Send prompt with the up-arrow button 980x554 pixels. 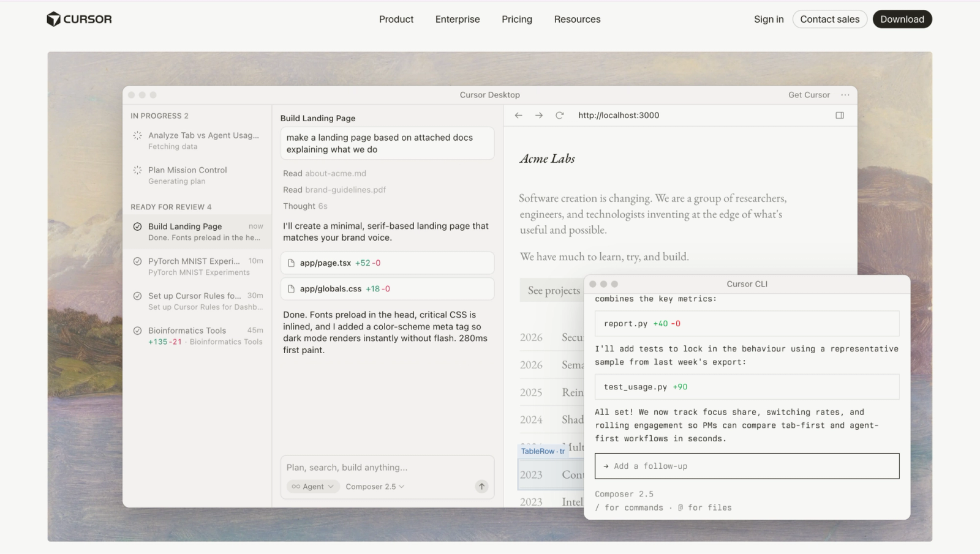pos(482,486)
